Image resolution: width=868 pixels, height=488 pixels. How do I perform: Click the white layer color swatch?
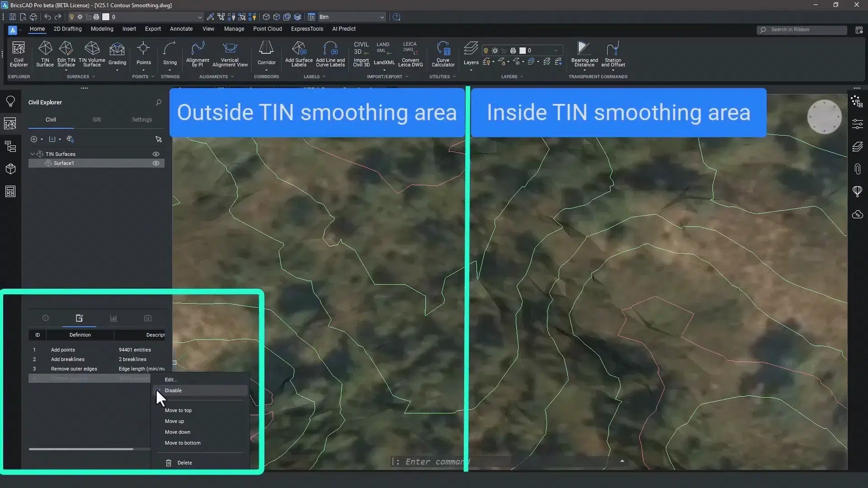[x=106, y=17]
